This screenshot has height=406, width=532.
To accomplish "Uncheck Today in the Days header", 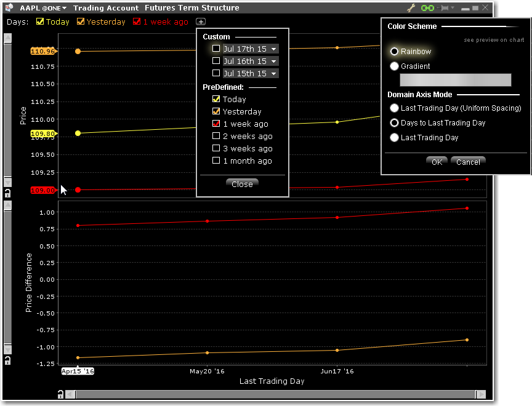I will 39,22.
